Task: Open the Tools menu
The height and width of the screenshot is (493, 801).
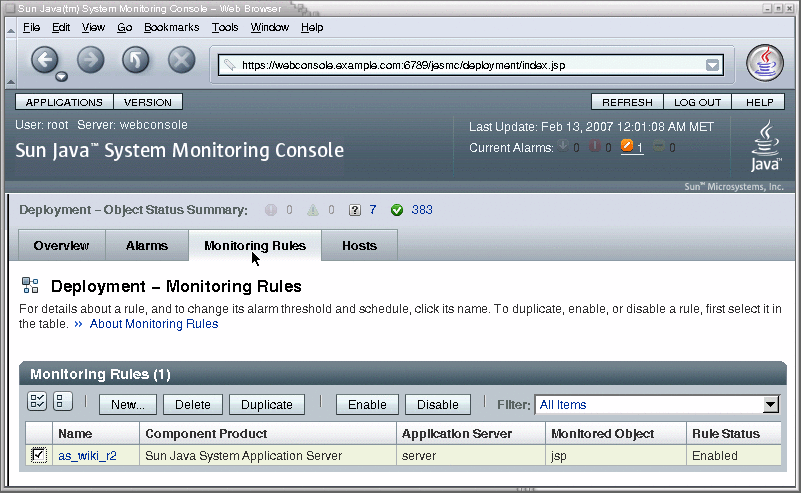Action: (x=225, y=28)
